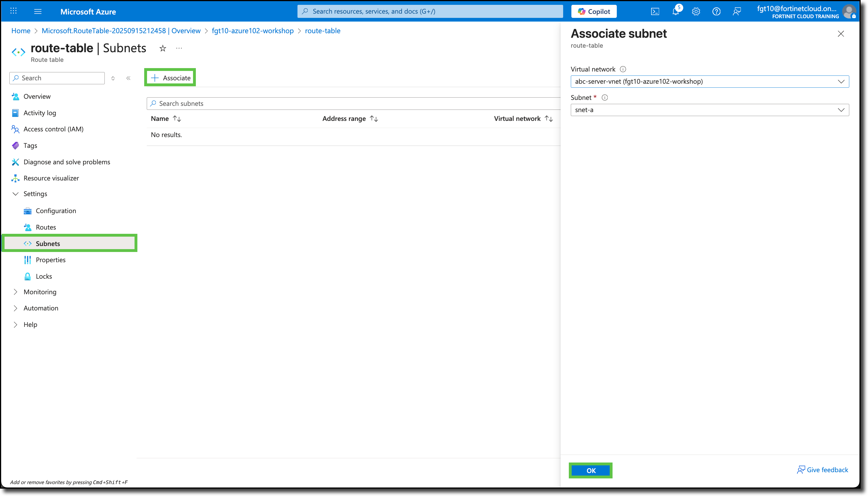Select Properties under Settings

pyautogui.click(x=51, y=260)
